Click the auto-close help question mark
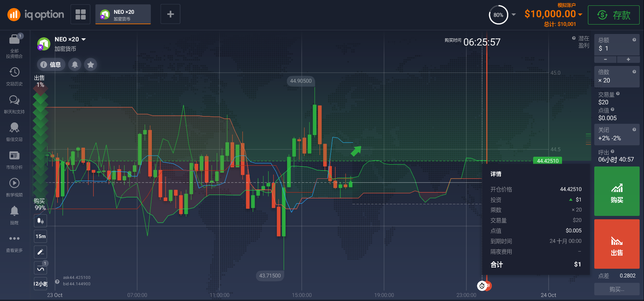This screenshot has height=301, width=644. (x=634, y=129)
